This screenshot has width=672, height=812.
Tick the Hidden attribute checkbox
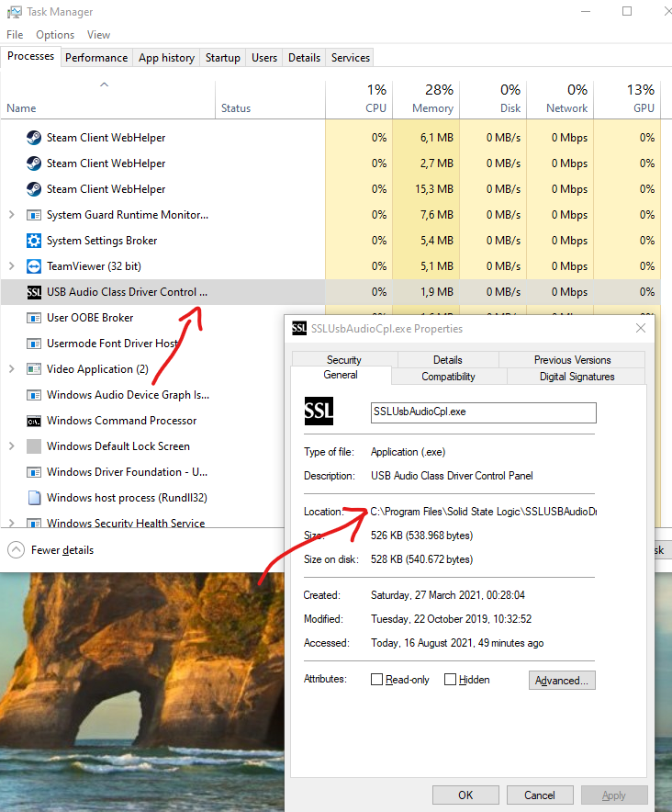point(451,680)
